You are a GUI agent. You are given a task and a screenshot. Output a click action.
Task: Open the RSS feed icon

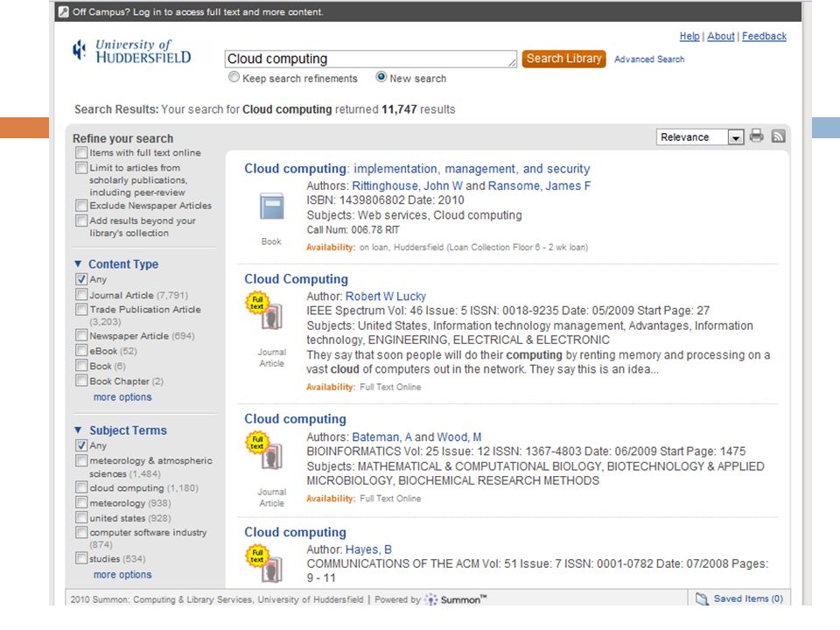[779, 136]
